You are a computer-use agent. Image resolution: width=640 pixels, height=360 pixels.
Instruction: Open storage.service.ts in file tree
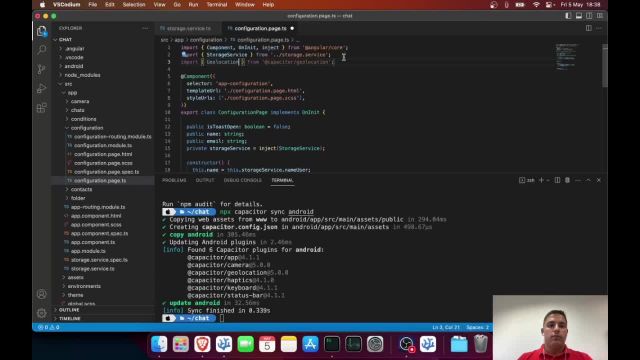point(93,269)
